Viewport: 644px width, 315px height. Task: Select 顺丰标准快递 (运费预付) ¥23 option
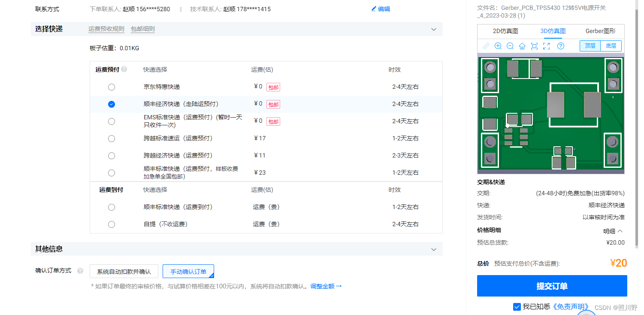pyautogui.click(x=112, y=173)
